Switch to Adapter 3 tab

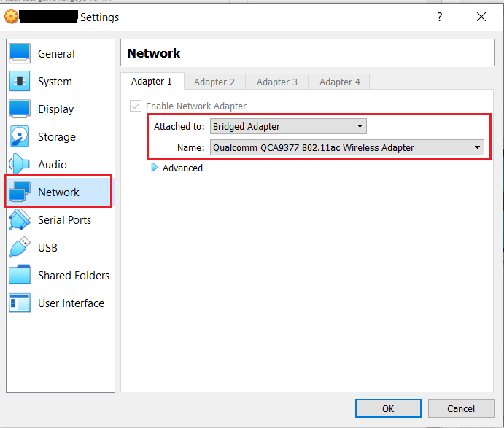[277, 82]
